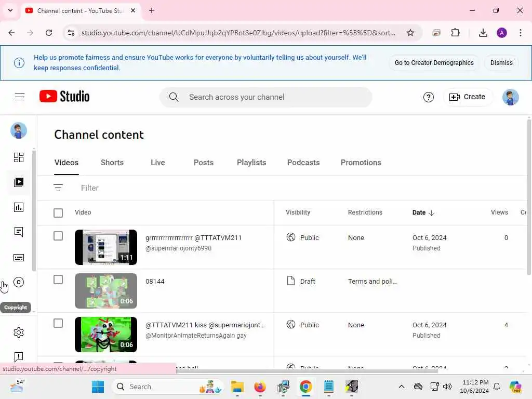Screen dimensions: 532x399
Task: Bookmark this page with the star icon
Action: (410, 33)
